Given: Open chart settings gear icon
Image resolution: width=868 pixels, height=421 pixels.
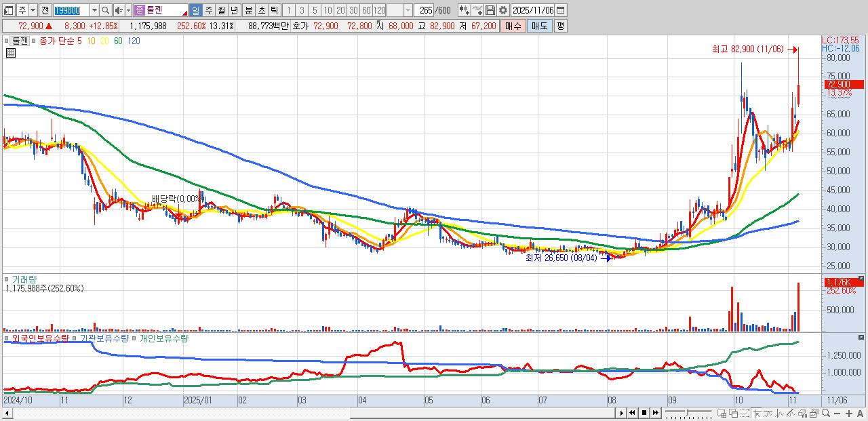Looking at the screenshot, I should tap(502, 11).
